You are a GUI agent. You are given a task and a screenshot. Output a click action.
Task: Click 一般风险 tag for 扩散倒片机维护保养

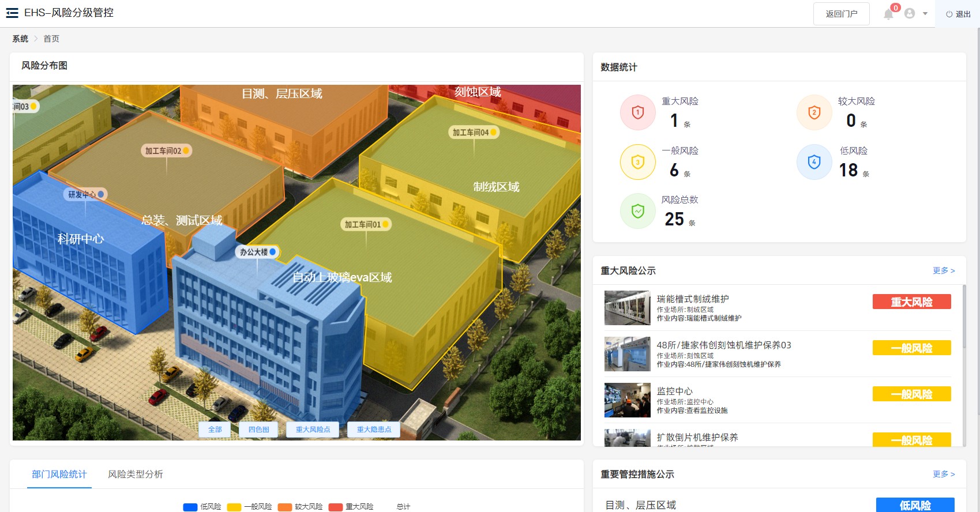[912, 439]
